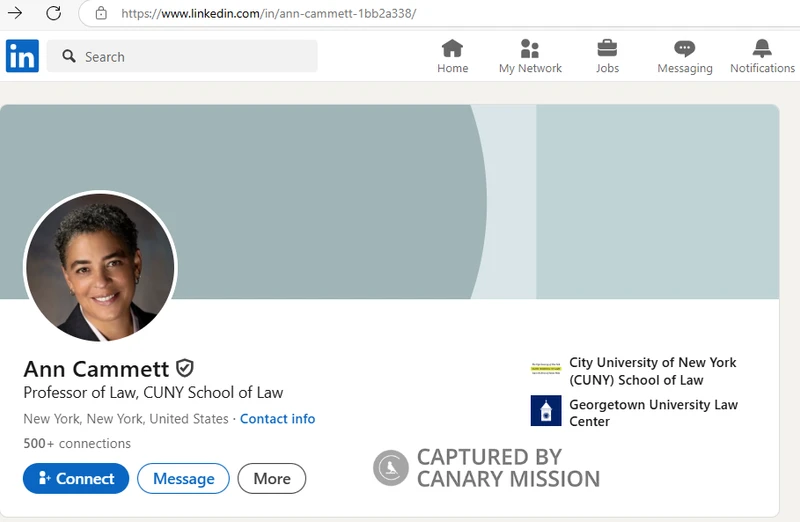Open Georgetown University Law Center link
Image resolution: width=800 pixels, height=522 pixels.
[653, 413]
